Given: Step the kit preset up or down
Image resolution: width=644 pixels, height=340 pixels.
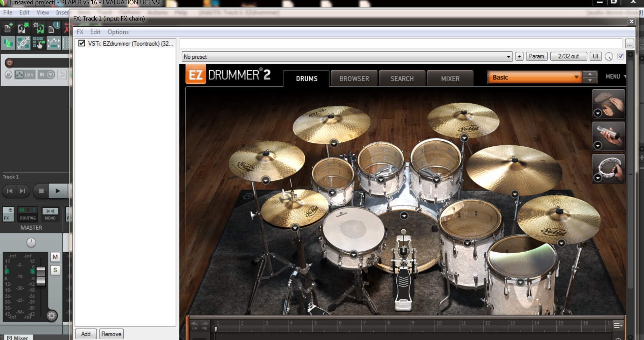Looking at the screenshot, I should [x=590, y=77].
